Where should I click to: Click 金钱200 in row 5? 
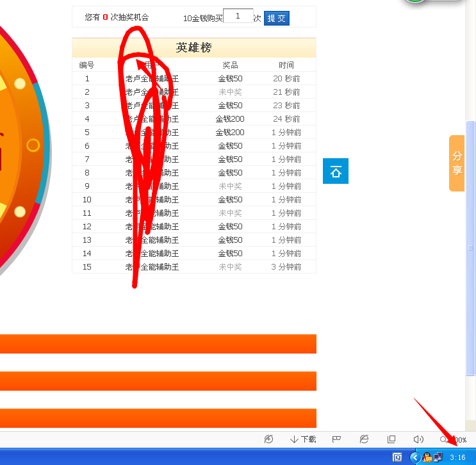pos(230,133)
